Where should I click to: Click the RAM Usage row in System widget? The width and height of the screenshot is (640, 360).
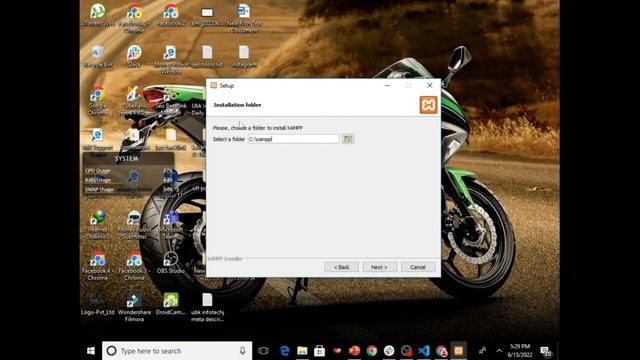(128, 180)
